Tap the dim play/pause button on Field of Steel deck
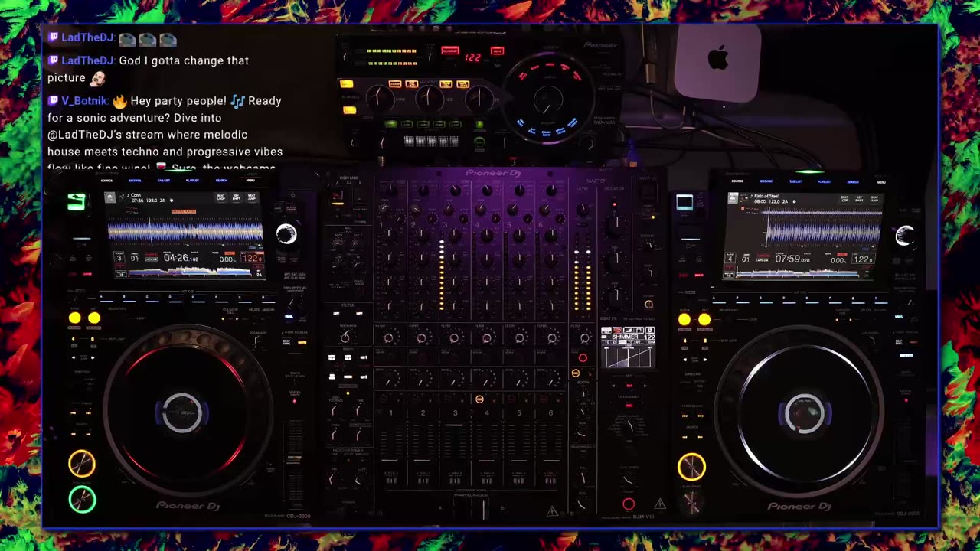 click(x=691, y=503)
